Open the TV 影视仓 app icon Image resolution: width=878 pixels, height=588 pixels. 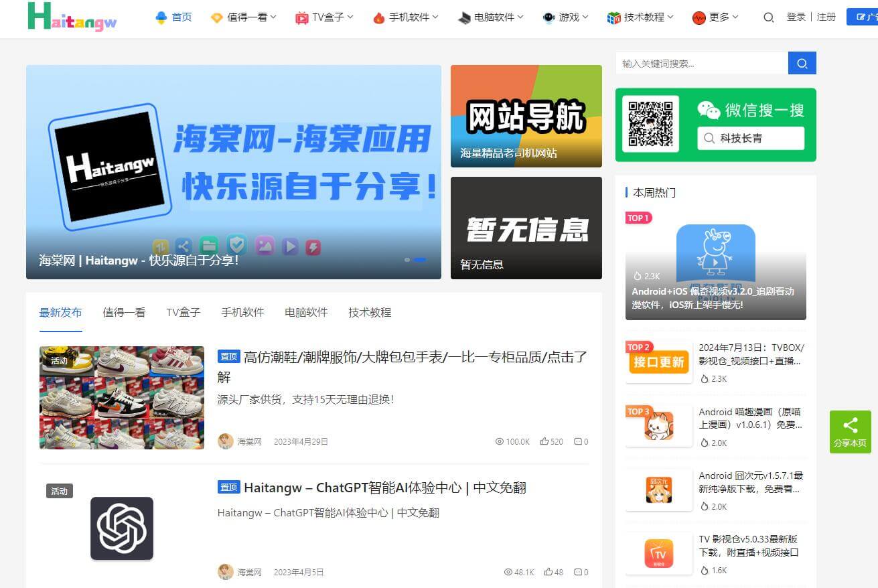click(658, 554)
